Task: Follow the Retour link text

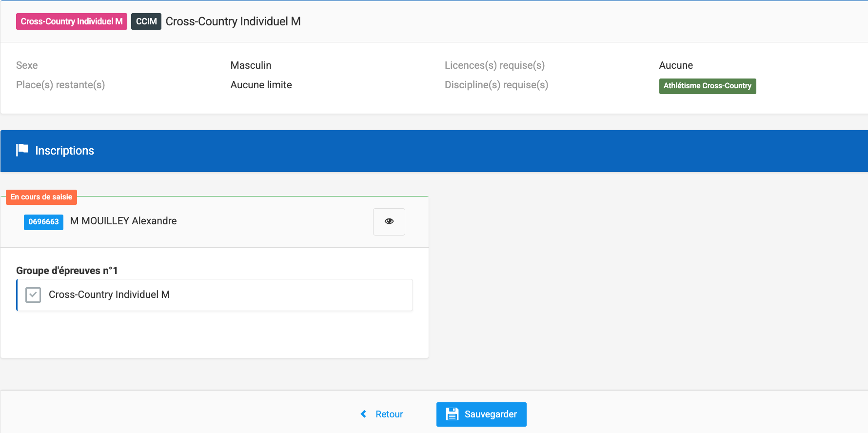Action: click(x=389, y=414)
